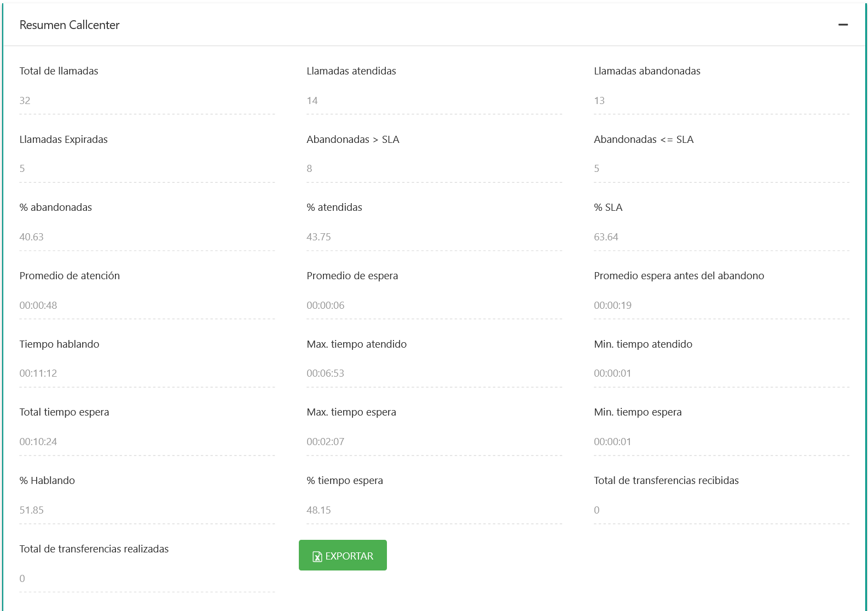The image size is (868, 611).
Task: Collapse the Resumen Callcenter panel
Action: click(x=843, y=25)
